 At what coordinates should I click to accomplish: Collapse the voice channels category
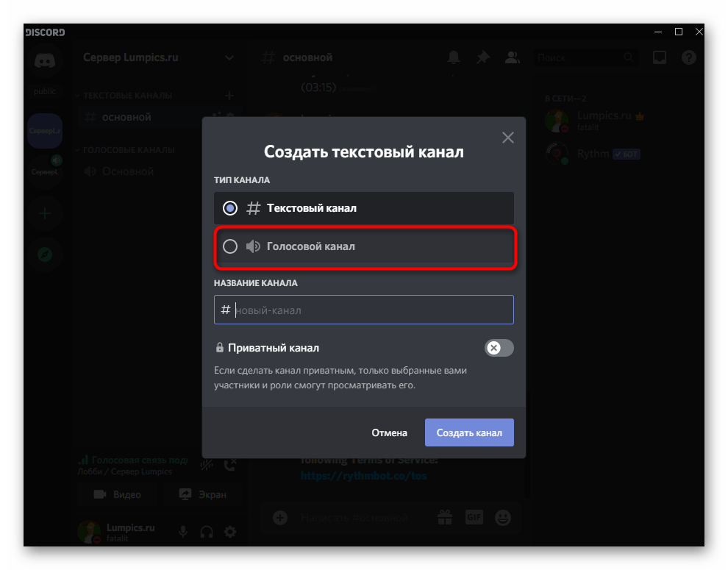click(128, 150)
